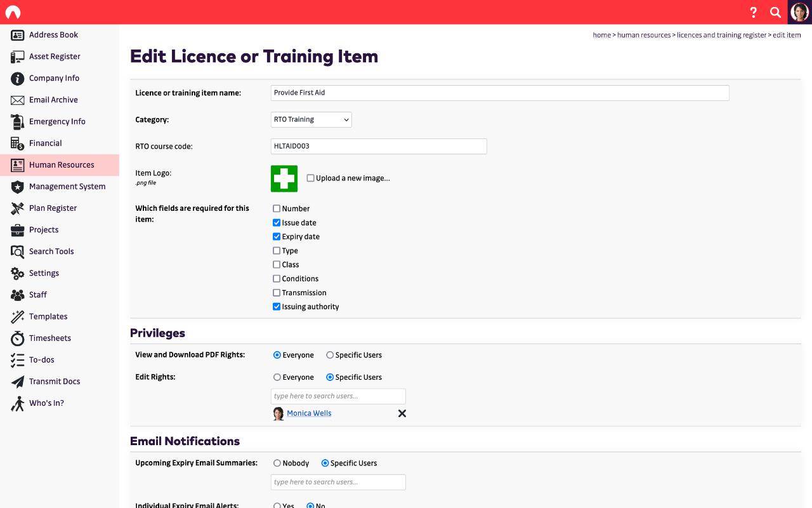Select Specific Users for Edit Rights
Viewport: 812px width, 508px height.
pos(330,377)
